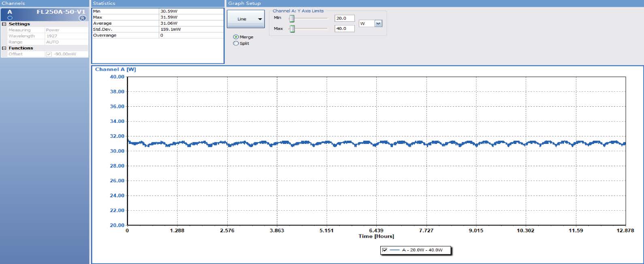Viewport: 644px width, 264px height.
Task: Toggle the Offset checkbox
Action: [x=49, y=54]
